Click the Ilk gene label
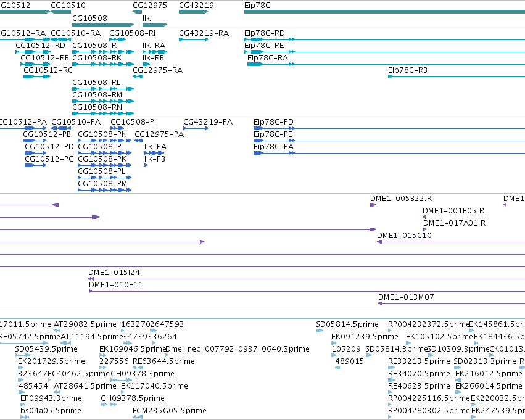Viewport: 525px width, 420px height. pyautogui.click(x=147, y=18)
